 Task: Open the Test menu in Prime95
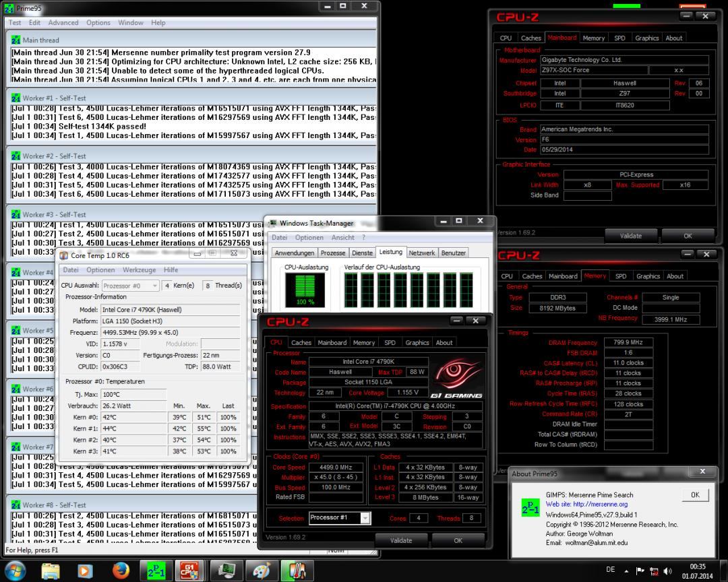coord(15,23)
